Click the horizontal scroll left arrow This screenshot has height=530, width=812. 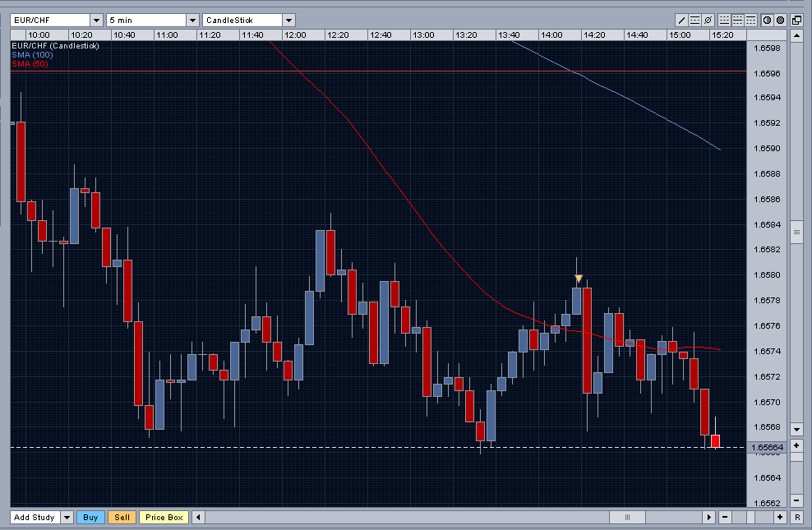[x=198, y=517]
